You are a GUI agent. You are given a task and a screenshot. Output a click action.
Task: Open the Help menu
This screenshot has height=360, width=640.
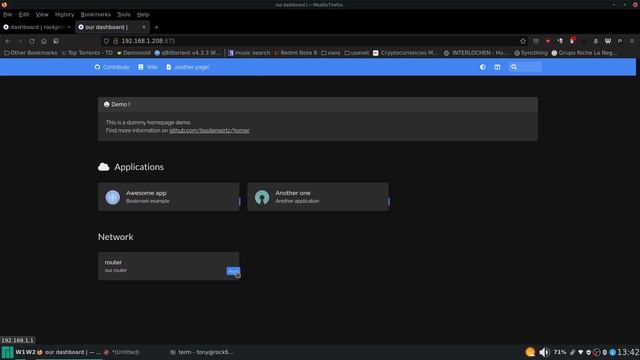pos(143,15)
